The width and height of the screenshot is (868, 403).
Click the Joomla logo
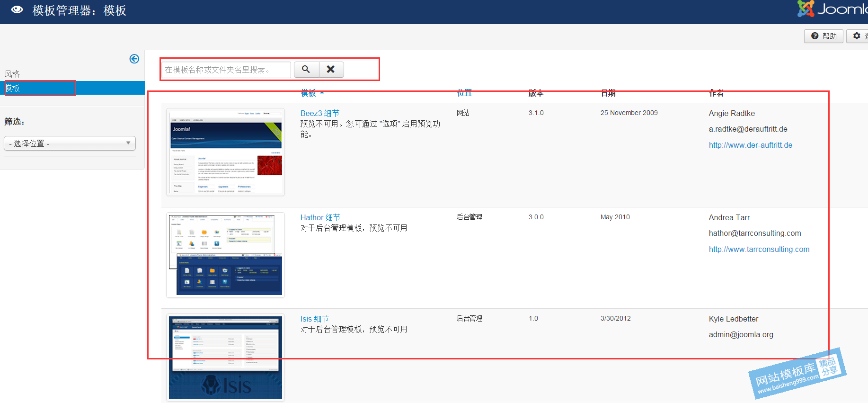pyautogui.click(x=833, y=9)
